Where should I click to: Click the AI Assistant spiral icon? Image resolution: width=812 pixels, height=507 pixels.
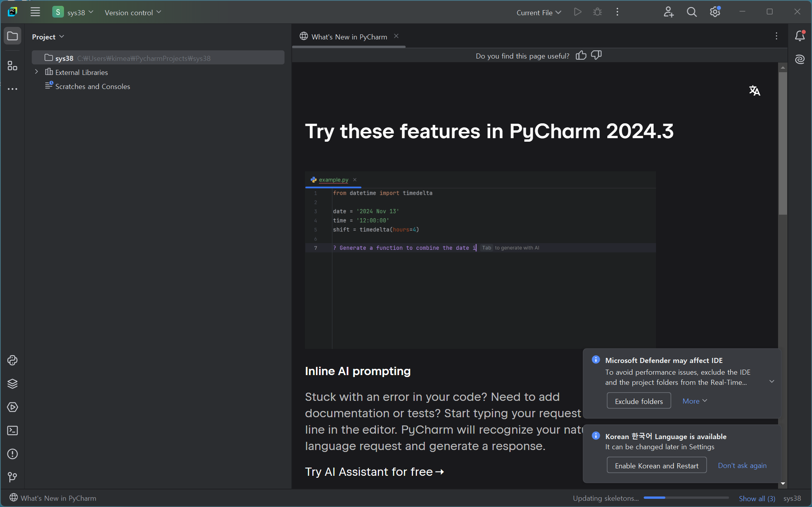[x=800, y=59]
